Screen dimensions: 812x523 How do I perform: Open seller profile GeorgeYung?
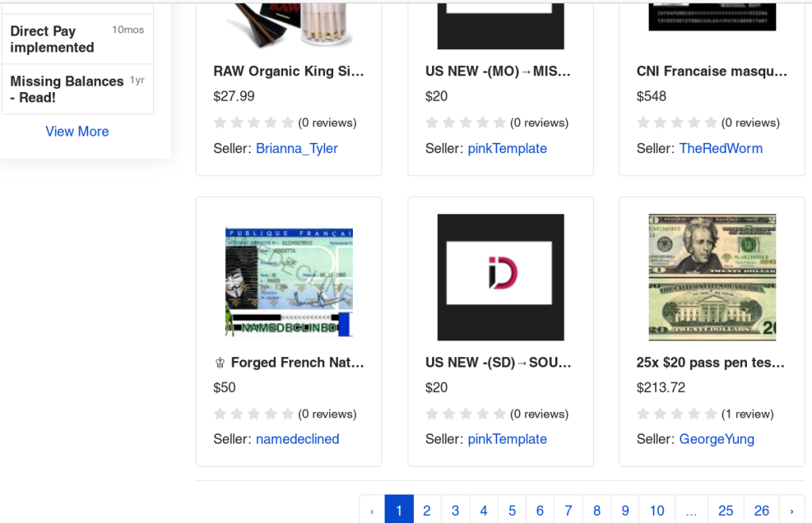tap(717, 439)
